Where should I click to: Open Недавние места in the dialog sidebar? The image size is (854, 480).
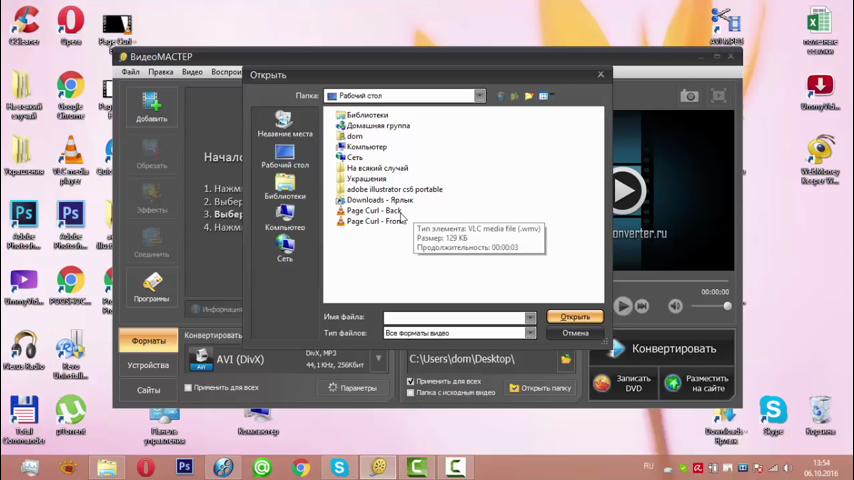[x=285, y=124]
